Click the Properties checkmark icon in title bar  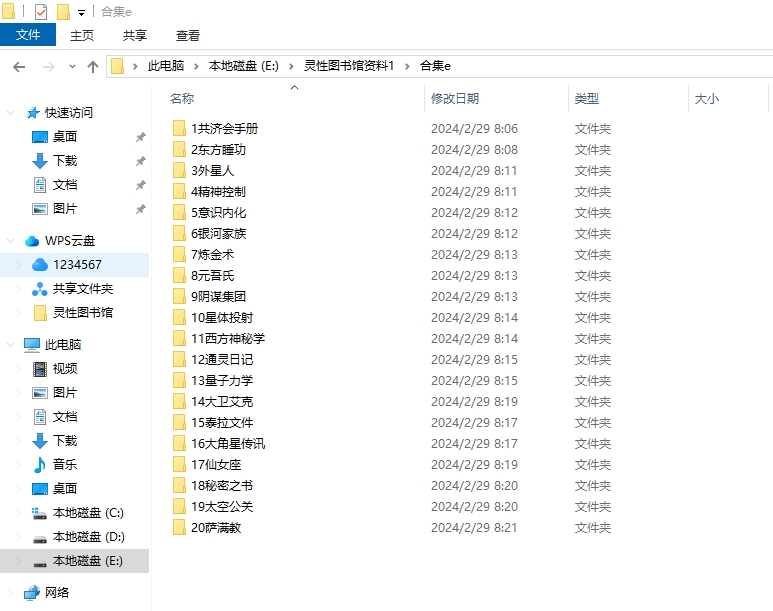(x=40, y=11)
